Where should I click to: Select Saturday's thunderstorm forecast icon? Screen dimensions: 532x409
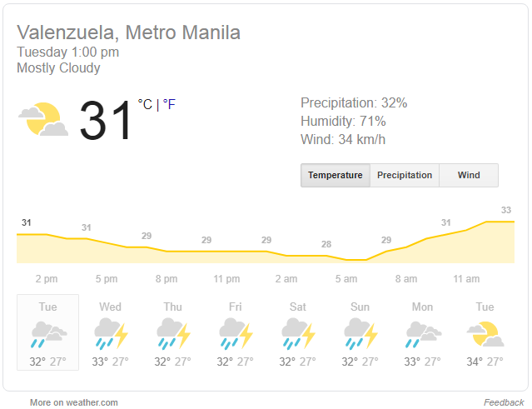298,334
